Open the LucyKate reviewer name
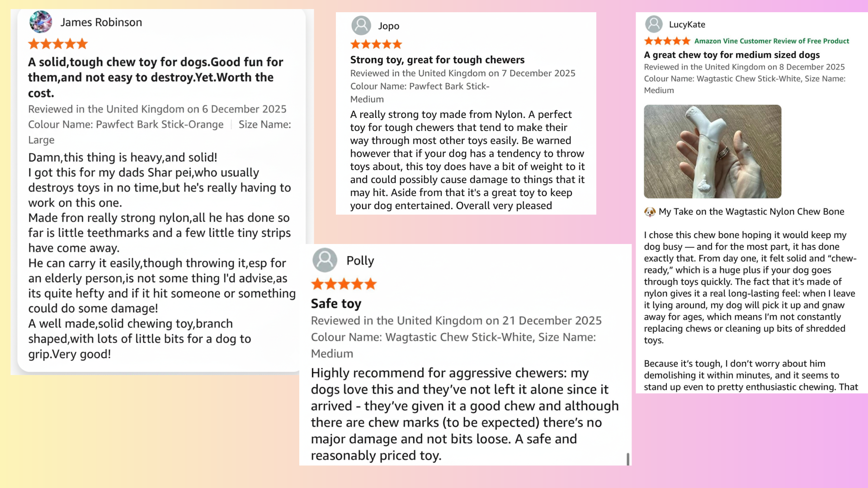 pyautogui.click(x=687, y=24)
